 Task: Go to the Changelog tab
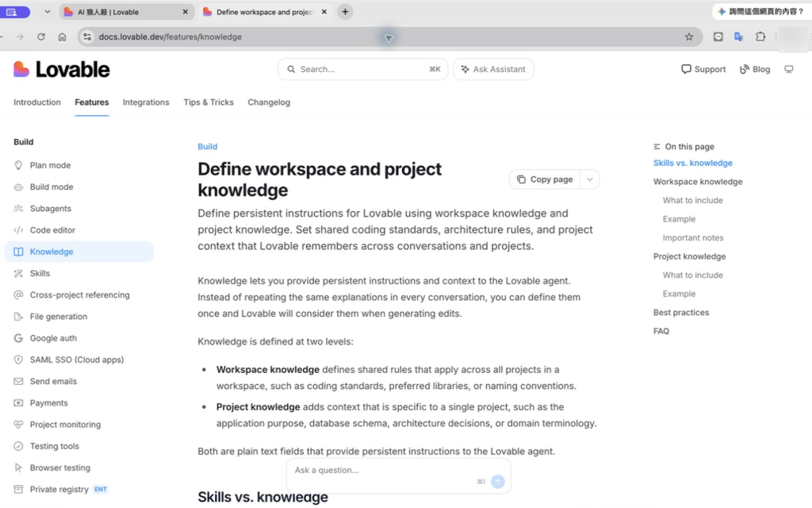coord(269,102)
